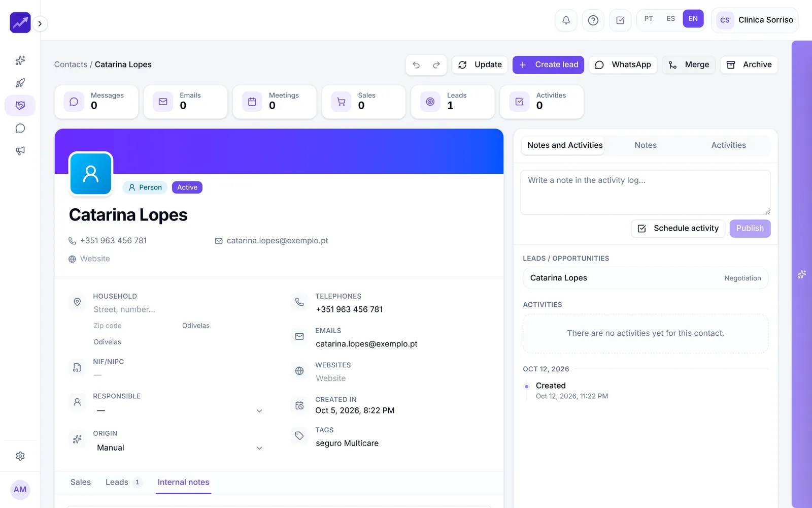The height and width of the screenshot is (508, 812).
Task: Click the undo arrow
Action: pyautogui.click(x=416, y=65)
